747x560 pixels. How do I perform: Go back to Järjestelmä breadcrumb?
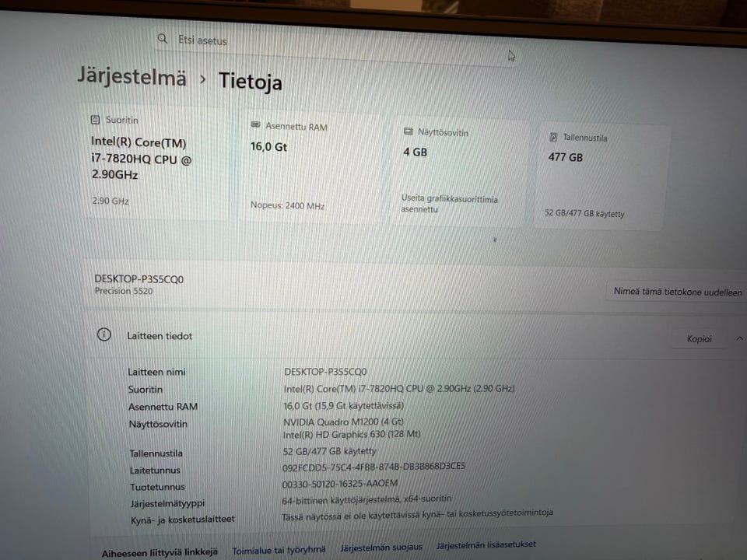(x=132, y=76)
